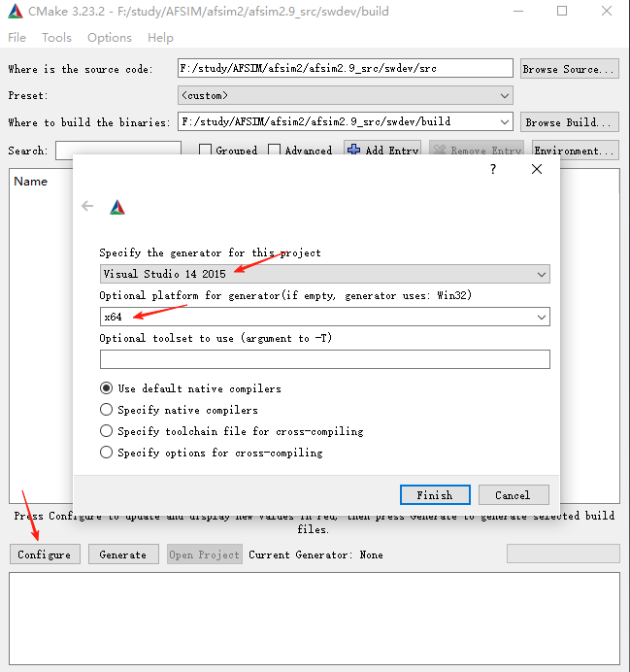Click the Finish button
The image size is (630, 672).
click(x=435, y=495)
